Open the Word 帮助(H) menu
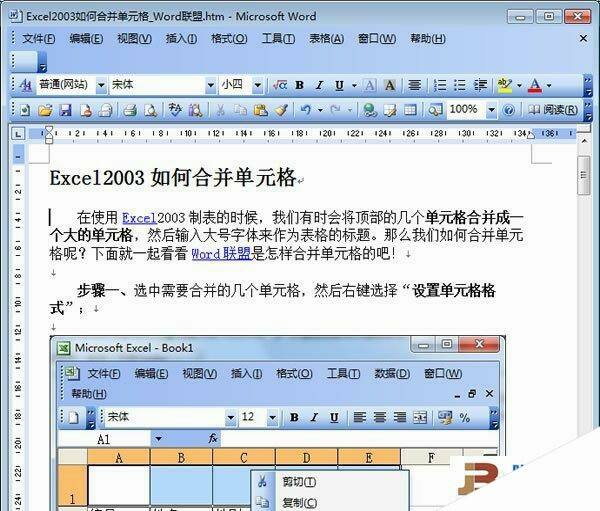 click(x=428, y=39)
